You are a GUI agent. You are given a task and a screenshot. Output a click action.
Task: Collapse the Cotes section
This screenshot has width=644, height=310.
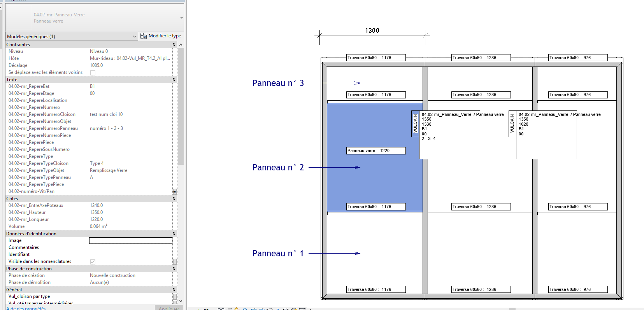[174, 199]
